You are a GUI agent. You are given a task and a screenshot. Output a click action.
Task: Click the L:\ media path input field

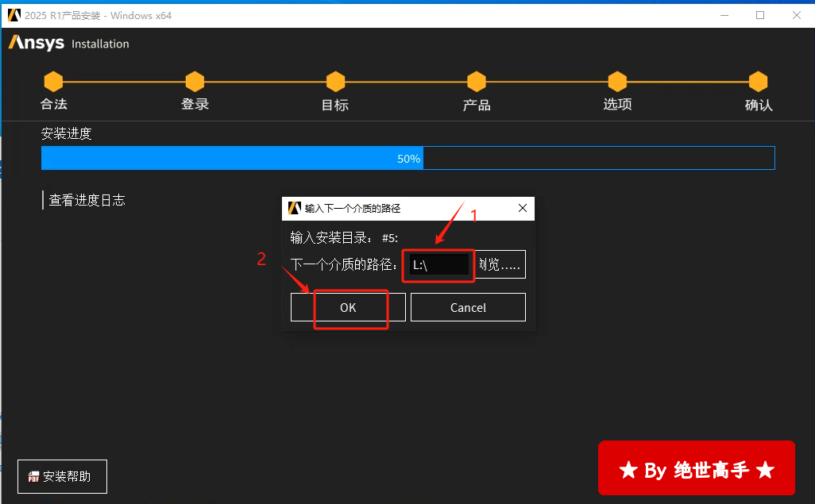438,265
